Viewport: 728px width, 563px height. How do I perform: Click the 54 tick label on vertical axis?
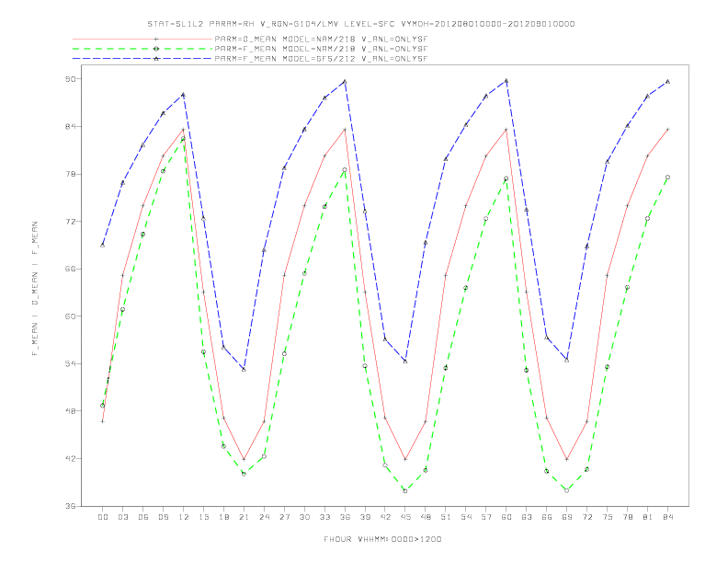70,363
